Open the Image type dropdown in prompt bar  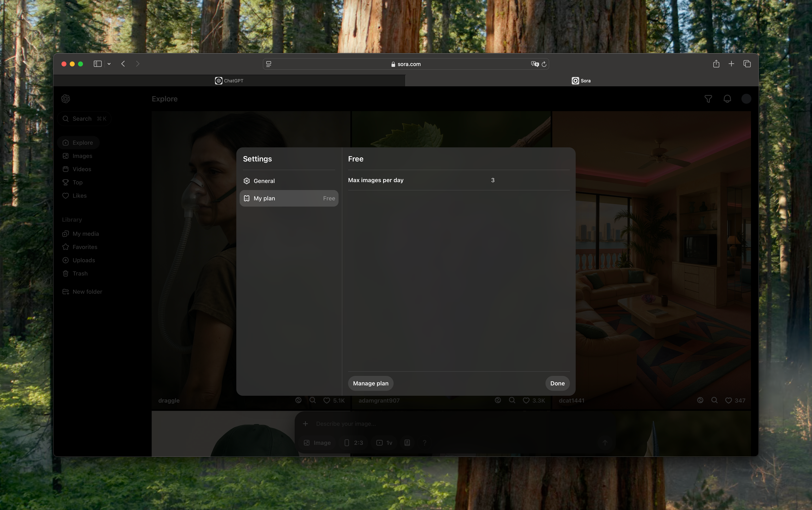(317, 443)
